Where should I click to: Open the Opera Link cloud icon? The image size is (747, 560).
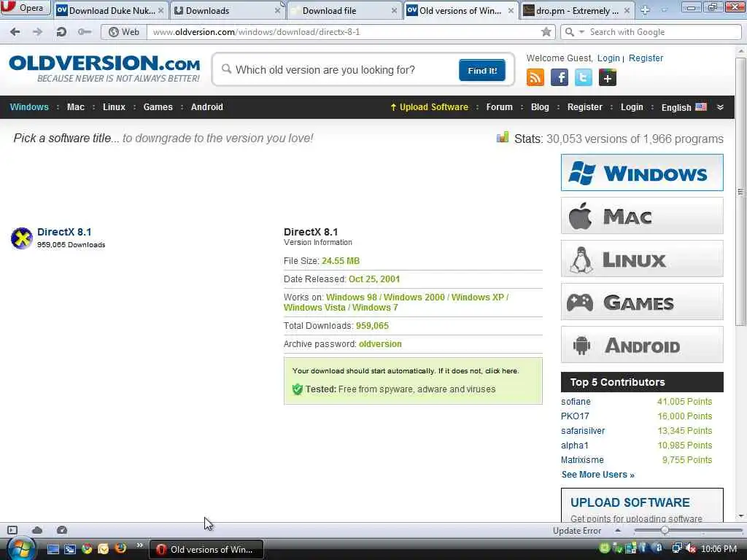[37, 530]
